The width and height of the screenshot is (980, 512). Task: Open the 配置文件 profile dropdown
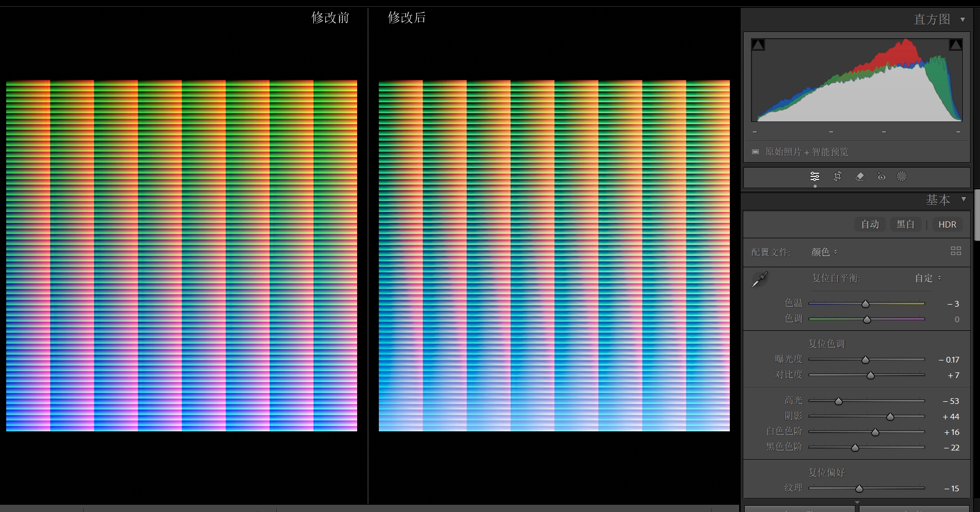(x=824, y=252)
